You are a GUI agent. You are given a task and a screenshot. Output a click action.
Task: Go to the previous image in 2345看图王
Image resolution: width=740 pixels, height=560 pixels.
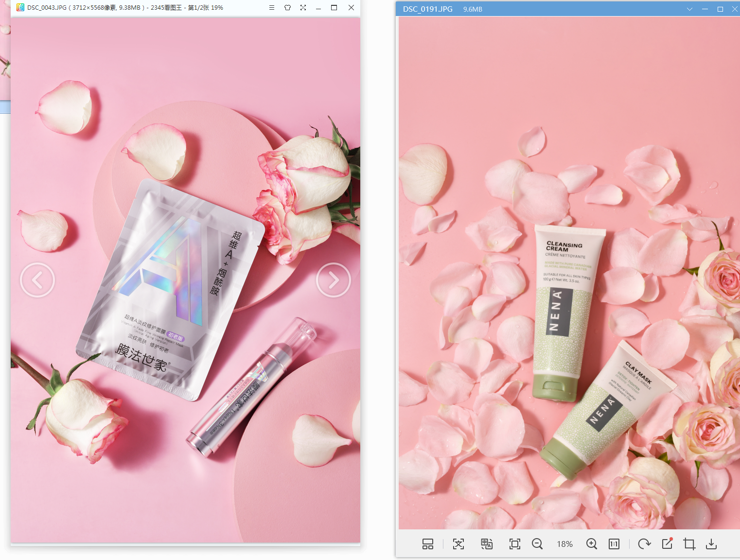[37, 280]
